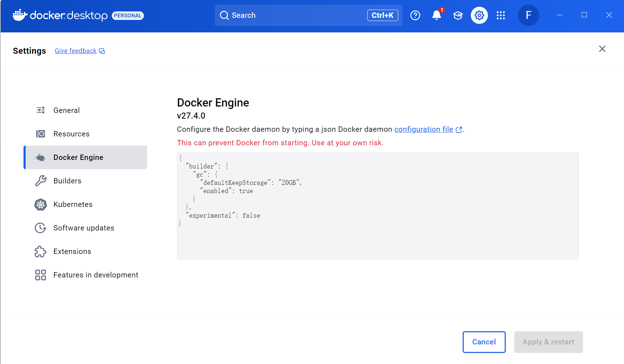Open the apps grid menu icon

coord(501,15)
